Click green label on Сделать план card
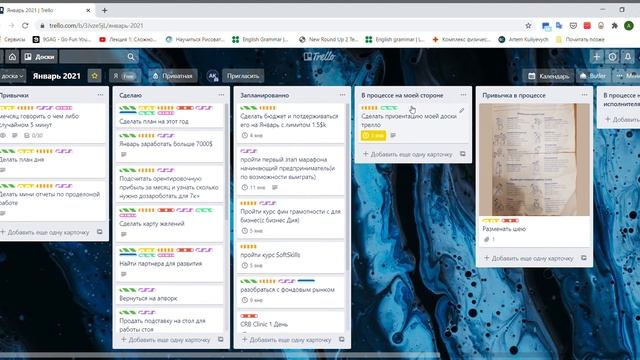This screenshot has height=360, width=640. click(128, 108)
